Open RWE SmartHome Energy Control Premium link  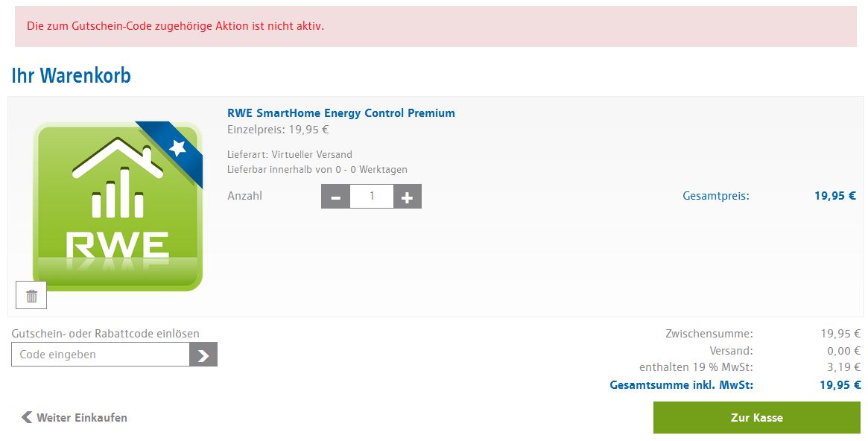point(341,113)
